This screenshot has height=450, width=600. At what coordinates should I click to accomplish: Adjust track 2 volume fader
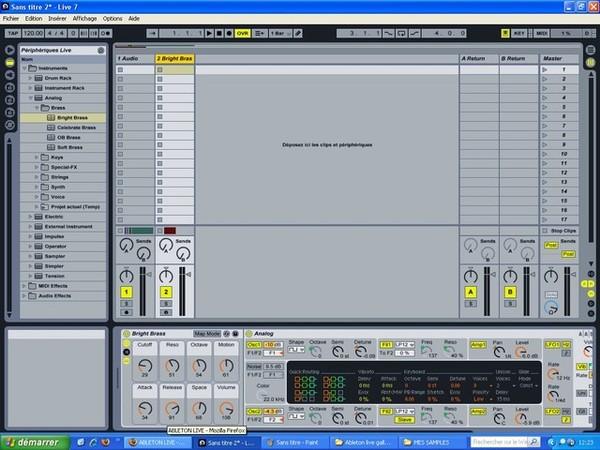pos(189,274)
